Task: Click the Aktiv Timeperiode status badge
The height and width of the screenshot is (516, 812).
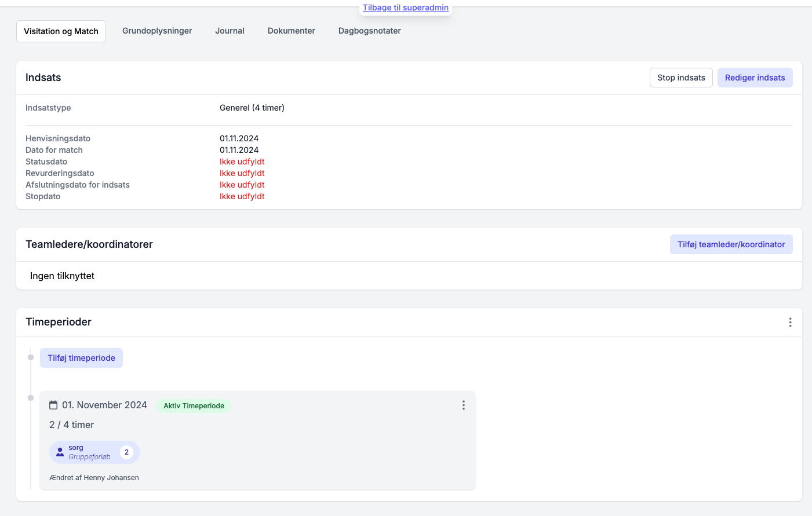Action: point(194,406)
